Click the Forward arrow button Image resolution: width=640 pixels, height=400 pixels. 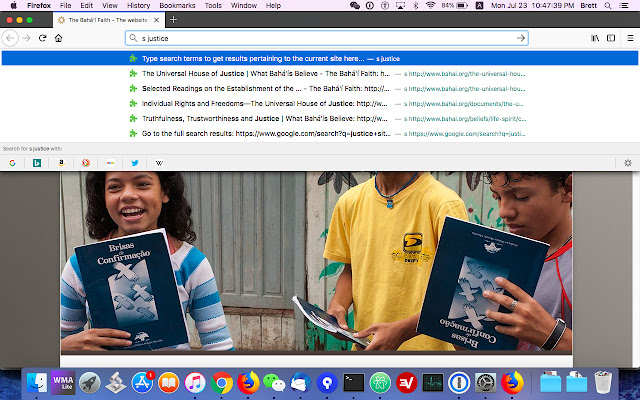[27, 38]
